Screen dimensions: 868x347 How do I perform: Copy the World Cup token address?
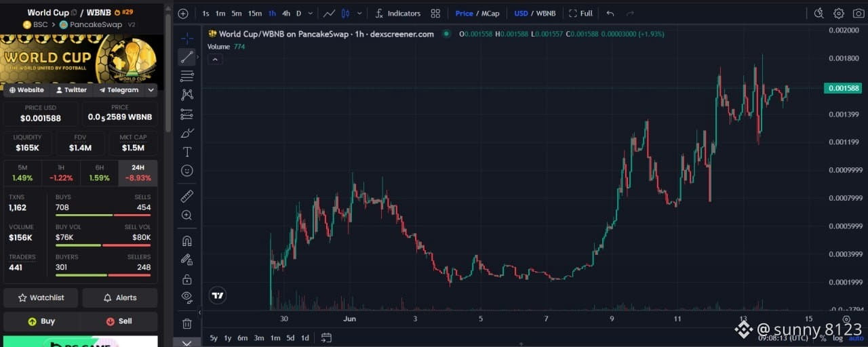[74, 12]
